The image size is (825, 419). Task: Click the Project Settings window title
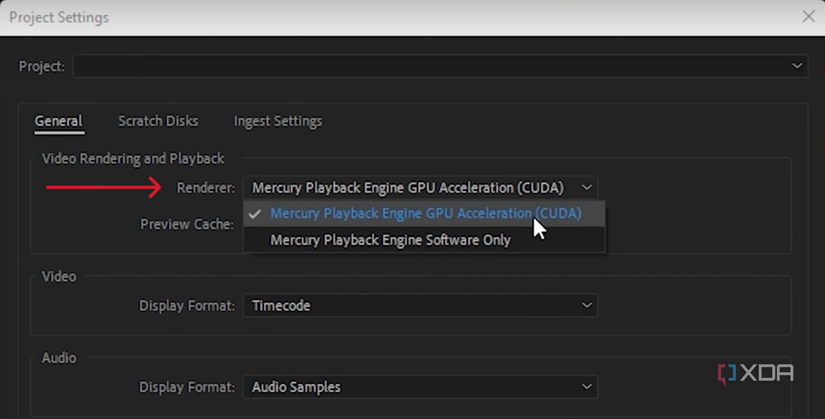[59, 17]
